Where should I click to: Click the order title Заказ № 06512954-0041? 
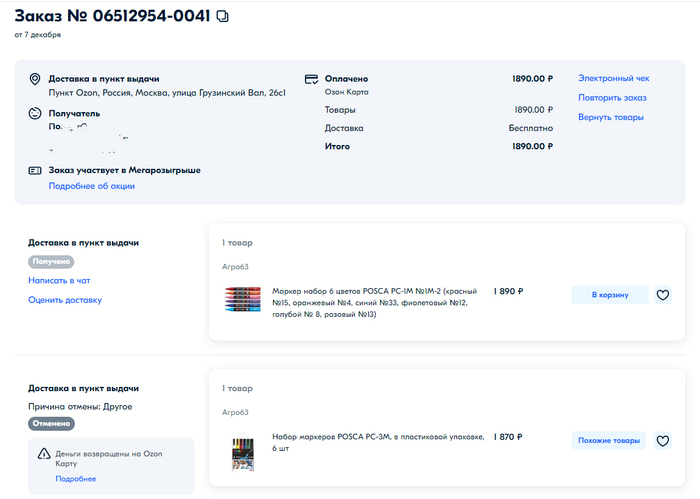[112, 16]
